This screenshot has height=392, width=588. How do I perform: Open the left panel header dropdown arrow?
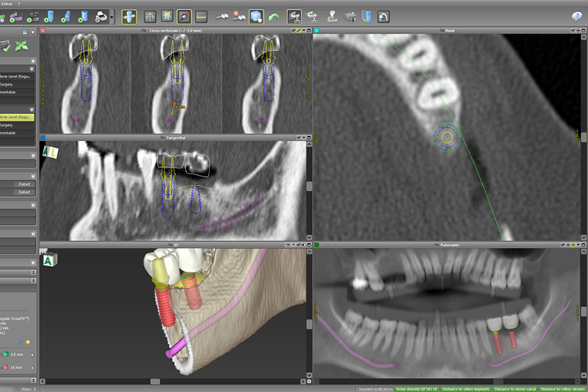click(33, 32)
